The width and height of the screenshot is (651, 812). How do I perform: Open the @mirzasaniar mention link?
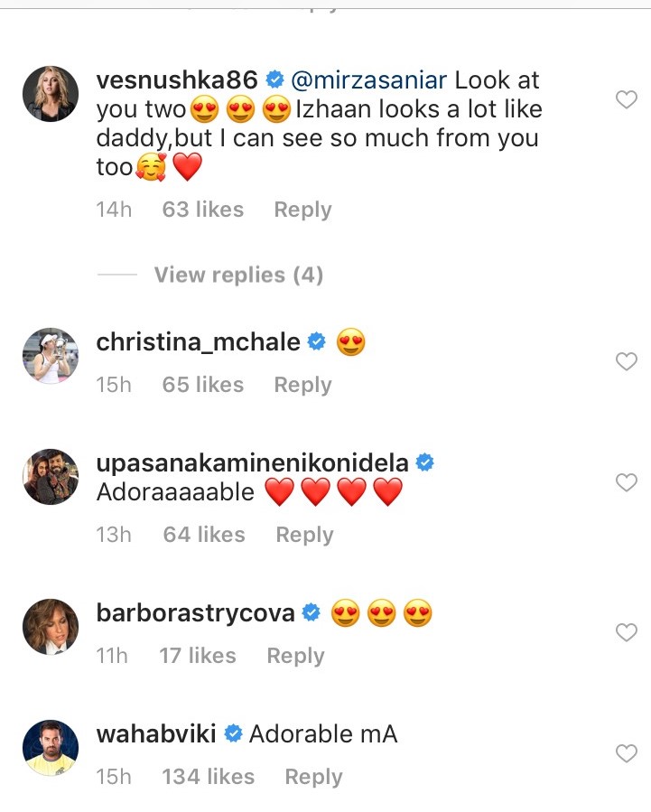368,79
